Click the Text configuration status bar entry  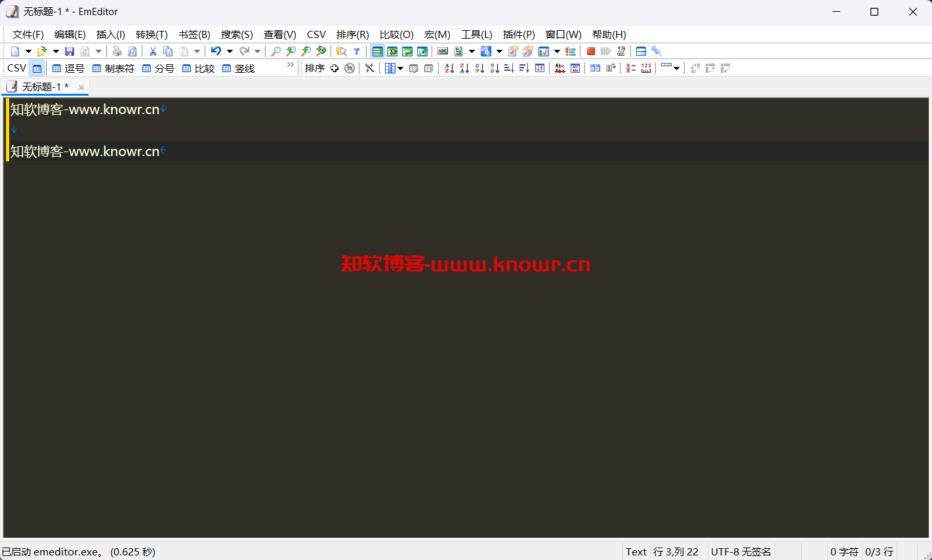pos(636,552)
